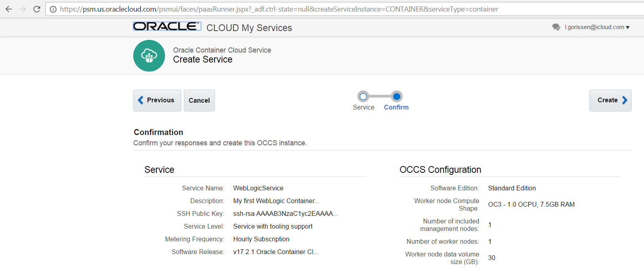Image resolution: width=644 pixels, height=270 pixels.
Task: Click the truncated SSH Public Key value
Action: [286, 213]
